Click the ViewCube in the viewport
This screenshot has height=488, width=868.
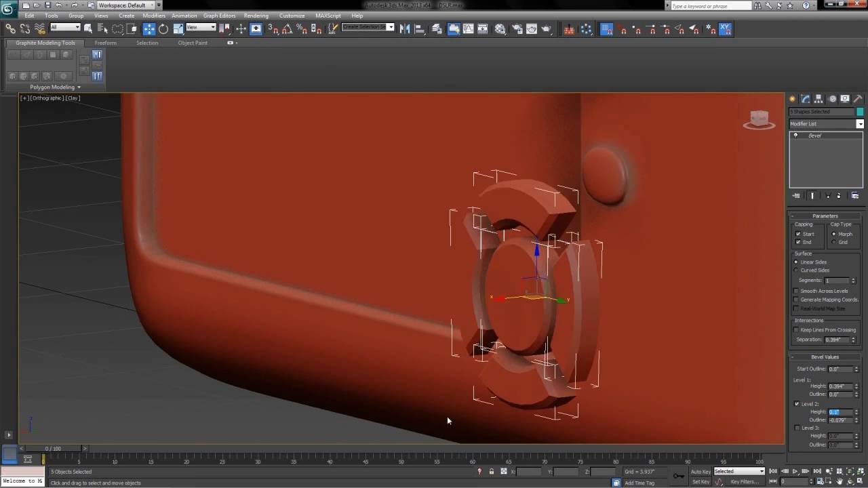[759, 120]
